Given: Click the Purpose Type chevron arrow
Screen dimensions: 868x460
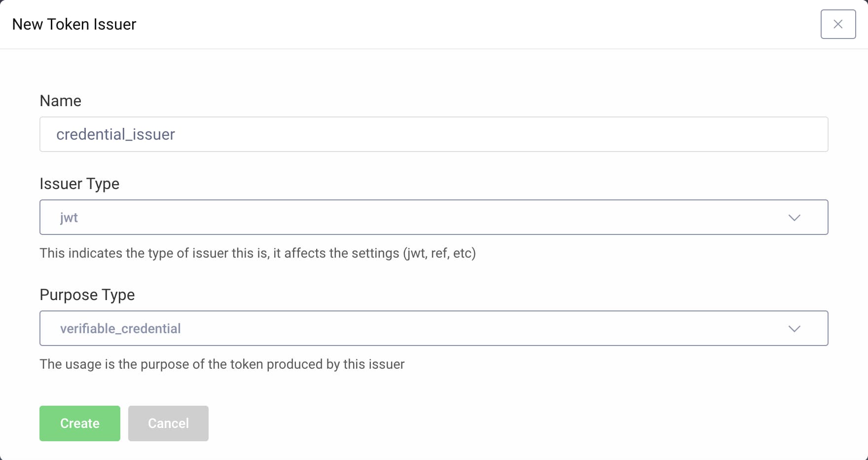Looking at the screenshot, I should click(x=794, y=328).
